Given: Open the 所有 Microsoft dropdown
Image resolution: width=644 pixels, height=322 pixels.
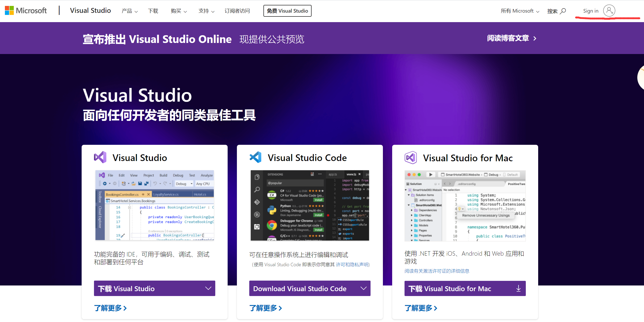Looking at the screenshot, I should click(520, 11).
